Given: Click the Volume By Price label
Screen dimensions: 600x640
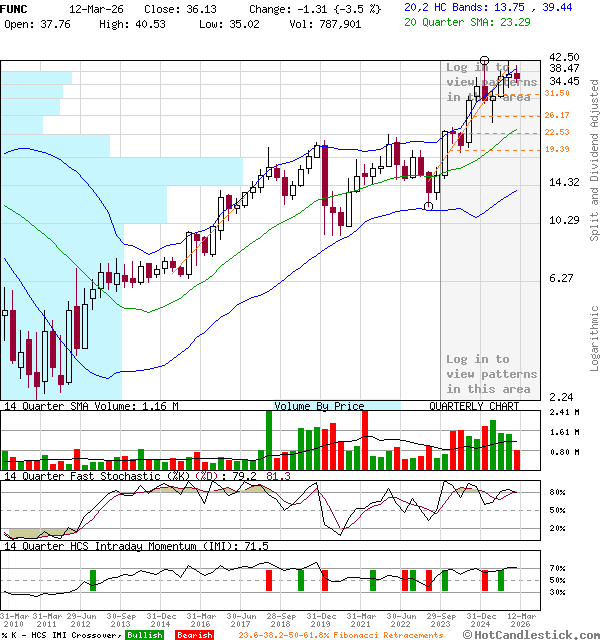Looking at the screenshot, I should (x=320, y=407).
